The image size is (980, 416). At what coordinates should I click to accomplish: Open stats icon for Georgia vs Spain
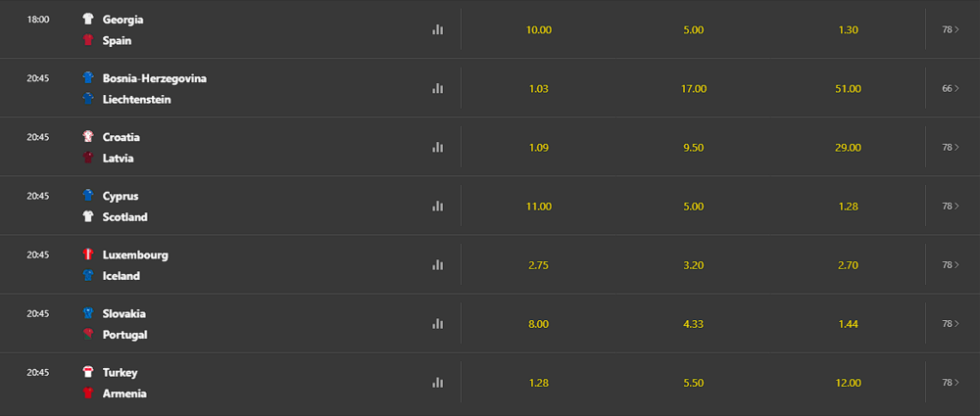tap(438, 29)
